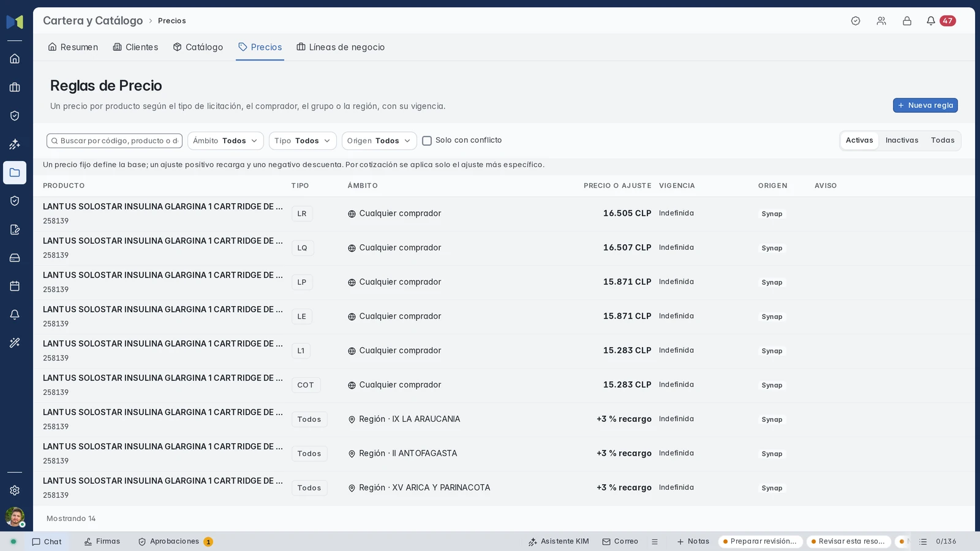Switch to the Clientes tab
Image resolution: width=980 pixels, height=551 pixels.
tap(135, 47)
